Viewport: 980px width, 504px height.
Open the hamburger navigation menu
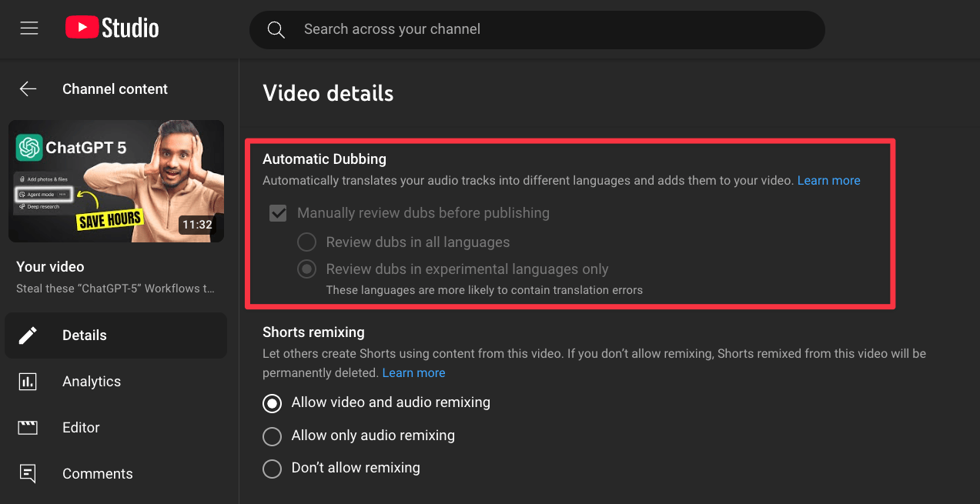(x=29, y=28)
